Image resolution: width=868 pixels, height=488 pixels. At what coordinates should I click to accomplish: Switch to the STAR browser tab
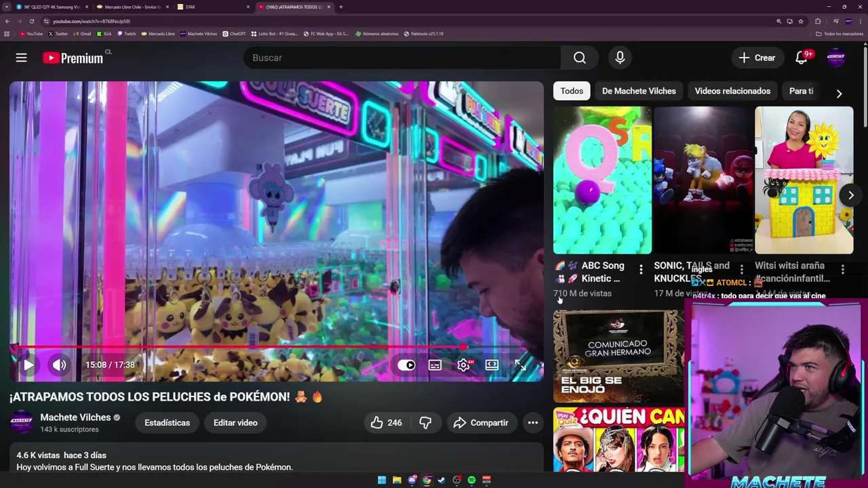tap(213, 7)
